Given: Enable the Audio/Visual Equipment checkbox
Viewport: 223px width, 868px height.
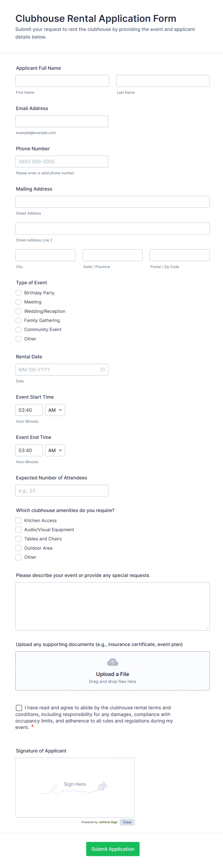Looking at the screenshot, I should click(x=18, y=530).
